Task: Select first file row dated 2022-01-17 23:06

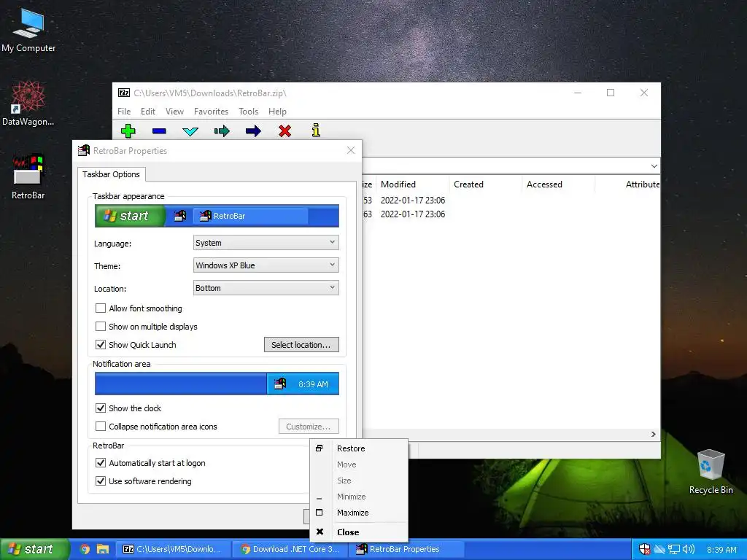Action: coord(511,201)
